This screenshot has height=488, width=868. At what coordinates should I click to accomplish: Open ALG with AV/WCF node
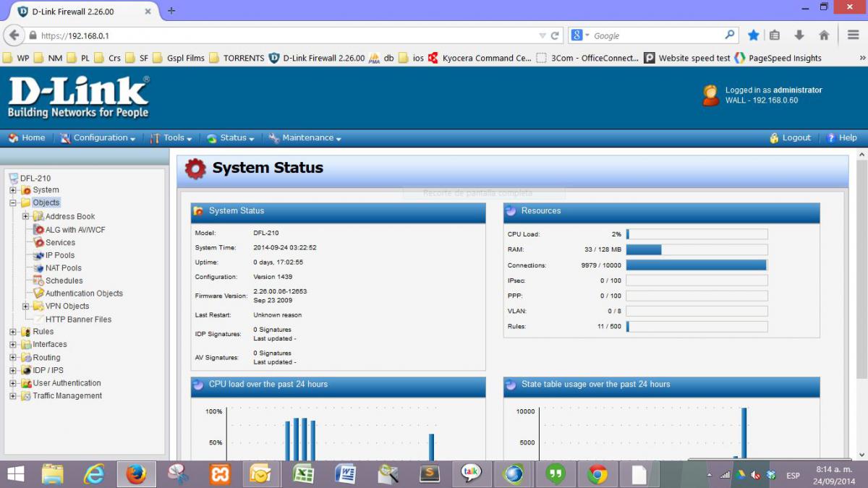click(75, 229)
